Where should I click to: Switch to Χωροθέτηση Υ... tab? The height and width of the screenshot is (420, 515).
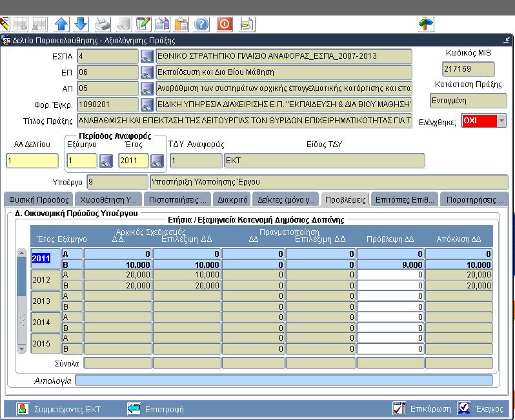[108, 199]
